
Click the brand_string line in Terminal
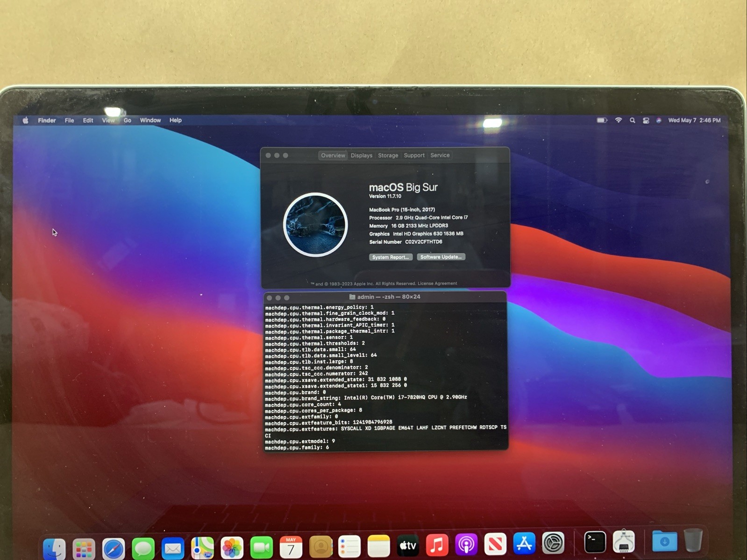[366, 398]
